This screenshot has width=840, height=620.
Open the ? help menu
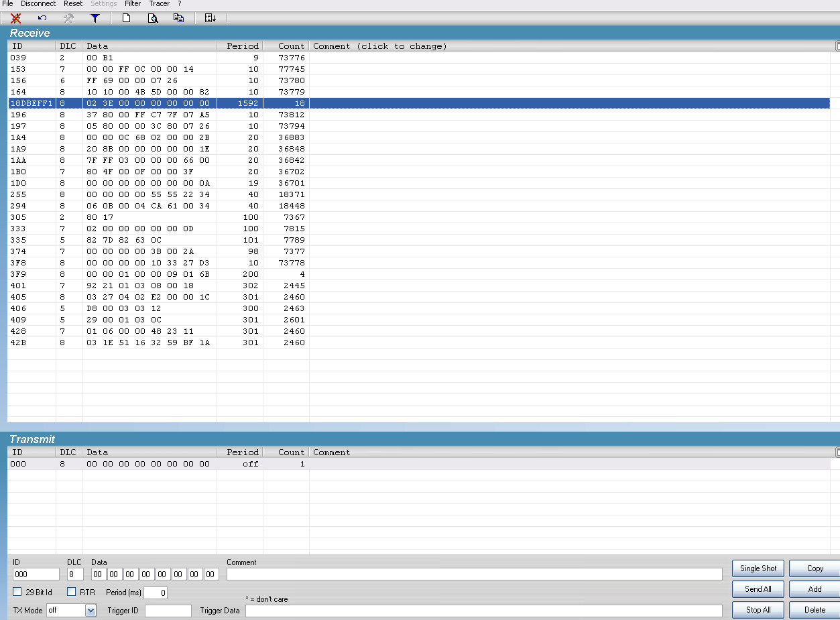(x=180, y=4)
